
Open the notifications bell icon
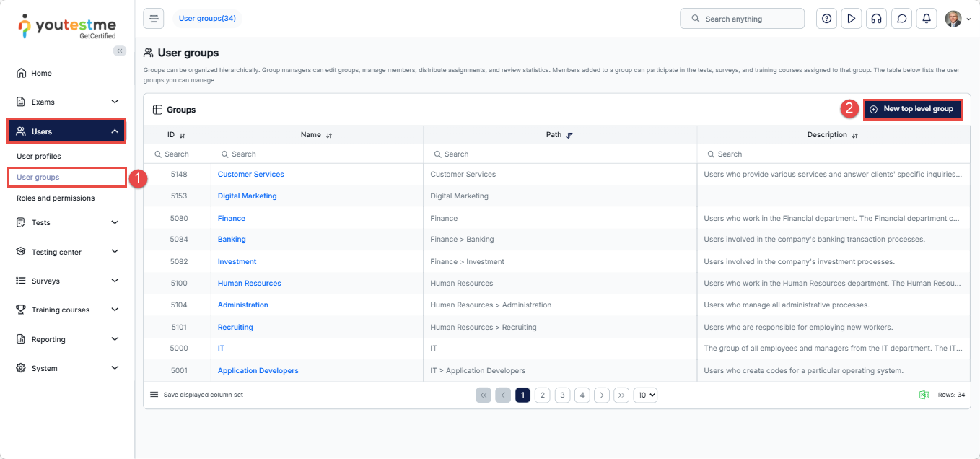tap(926, 19)
